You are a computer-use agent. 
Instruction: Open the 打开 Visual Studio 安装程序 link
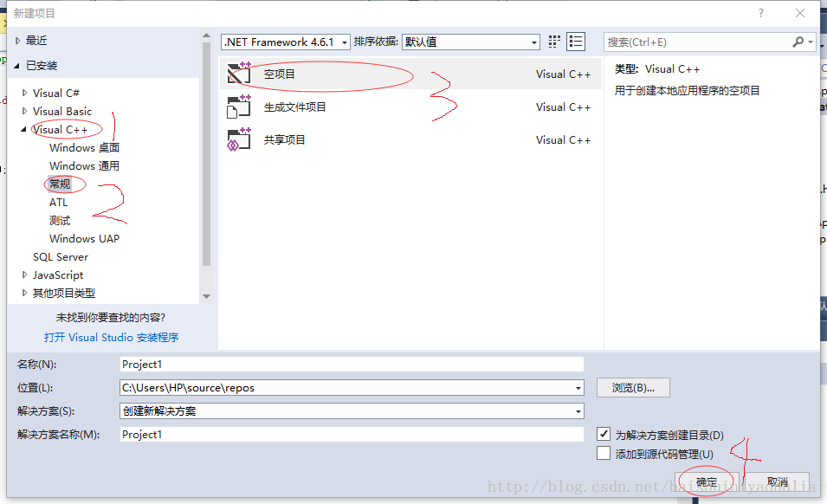click(x=112, y=338)
